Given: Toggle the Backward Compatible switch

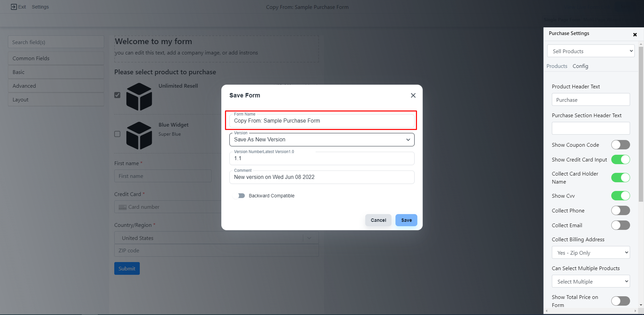Looking at the screenshot, I should pos(239,196).
